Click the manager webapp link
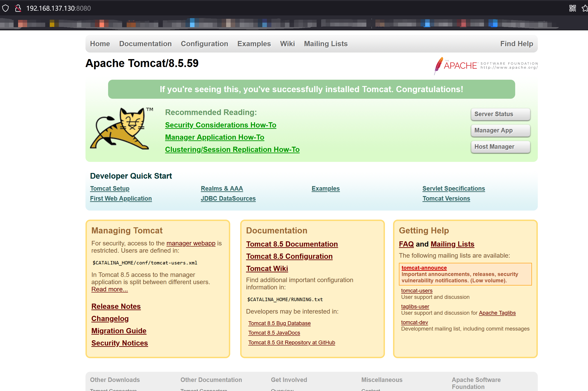 [191, 243]
